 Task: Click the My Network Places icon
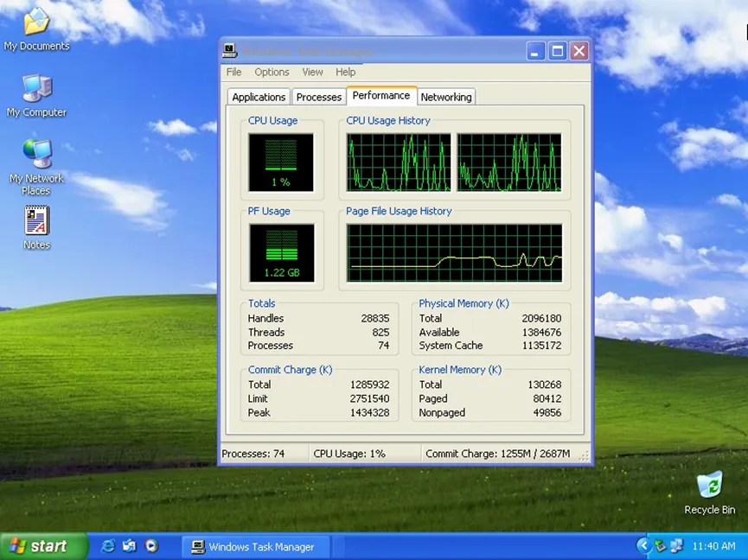pyautogui.click(x=36, y=154)
